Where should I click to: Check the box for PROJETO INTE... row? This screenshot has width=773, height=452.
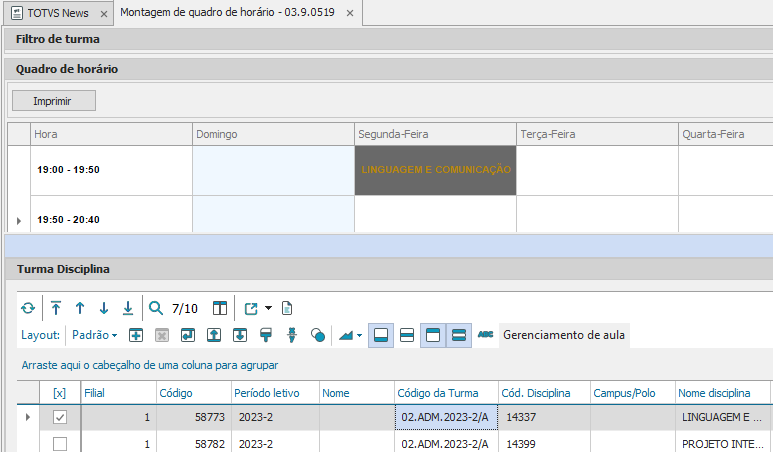point(60,444)
